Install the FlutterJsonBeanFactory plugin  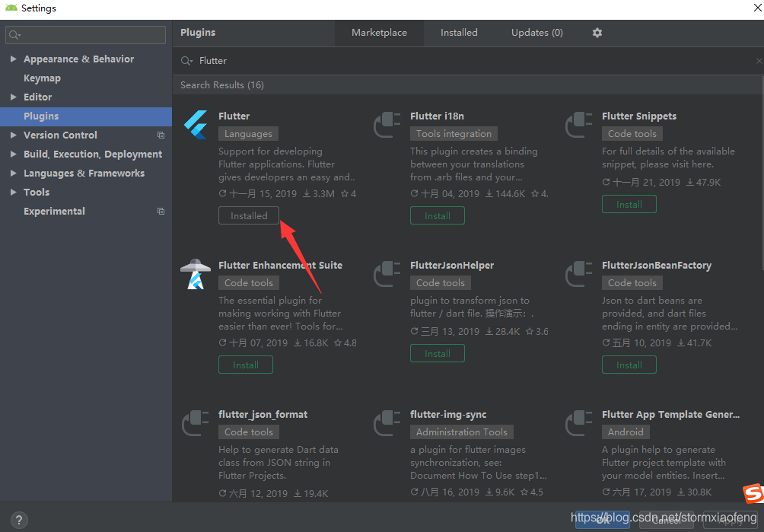629,365
